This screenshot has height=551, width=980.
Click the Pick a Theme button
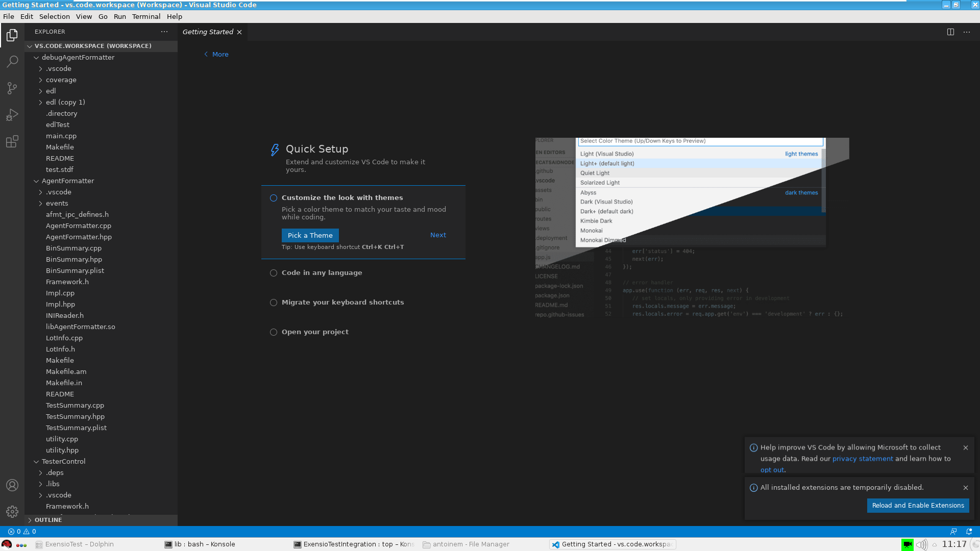coord(310,235)
